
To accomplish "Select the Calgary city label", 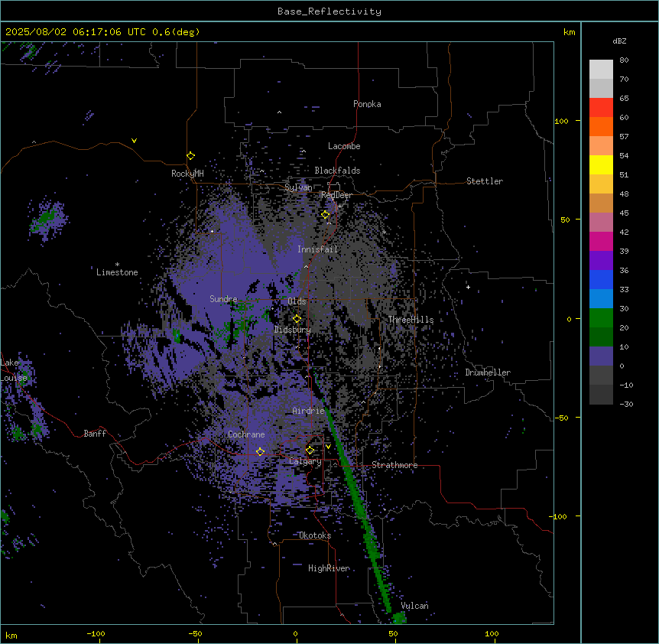I will point(305,461).
